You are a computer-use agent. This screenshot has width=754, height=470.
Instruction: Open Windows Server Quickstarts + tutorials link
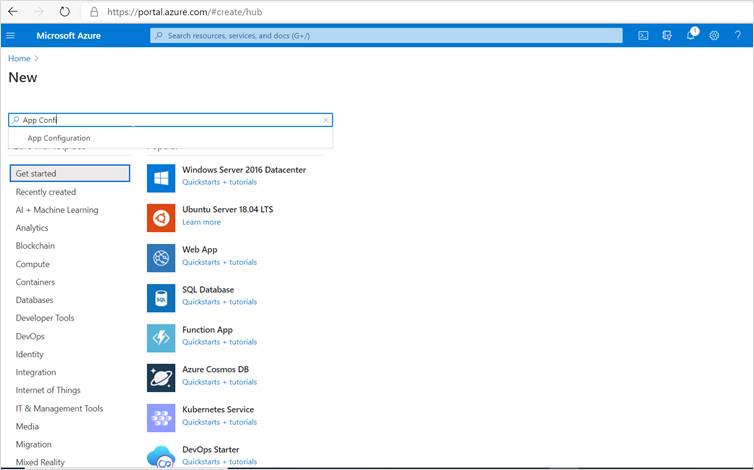pyautogui.click(x=219, y=182)
